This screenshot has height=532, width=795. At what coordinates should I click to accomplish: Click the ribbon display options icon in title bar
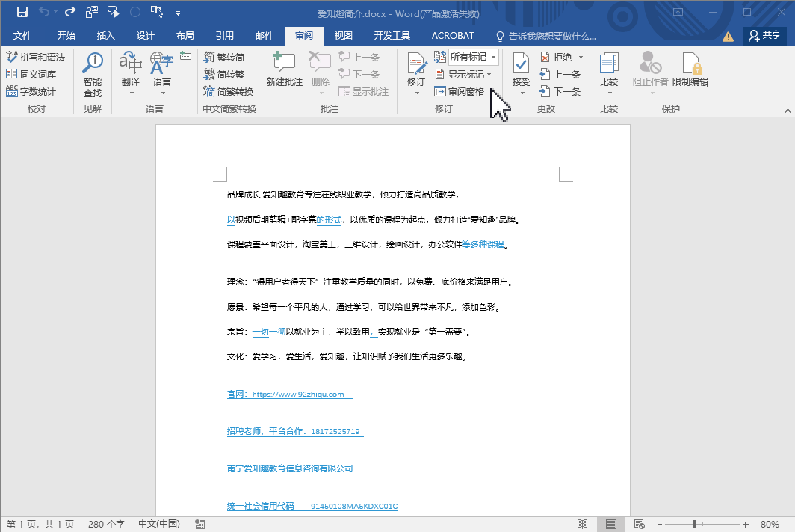[678, 12]
